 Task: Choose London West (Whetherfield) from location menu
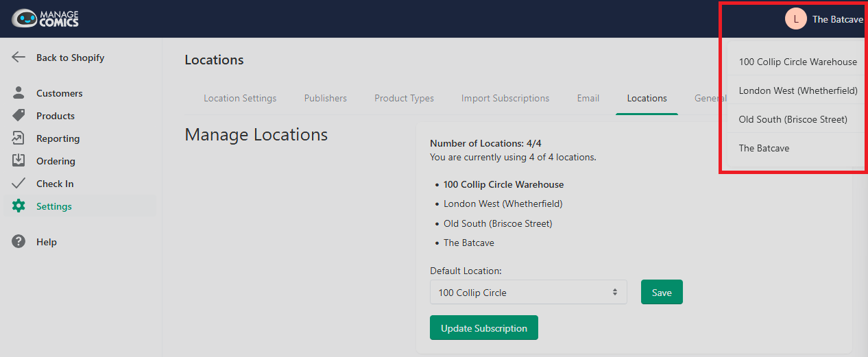click(798, 90)
